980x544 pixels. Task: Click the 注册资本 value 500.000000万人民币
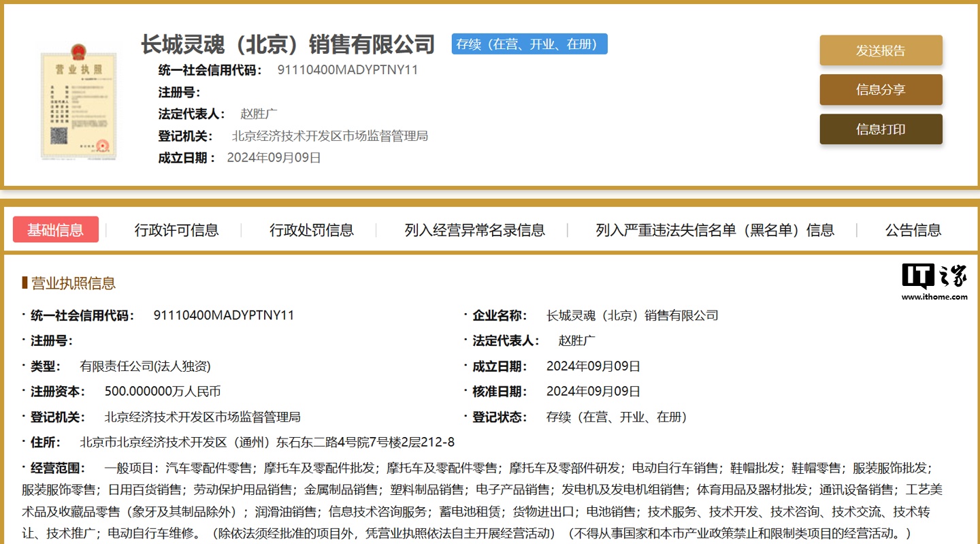[162, 391]
